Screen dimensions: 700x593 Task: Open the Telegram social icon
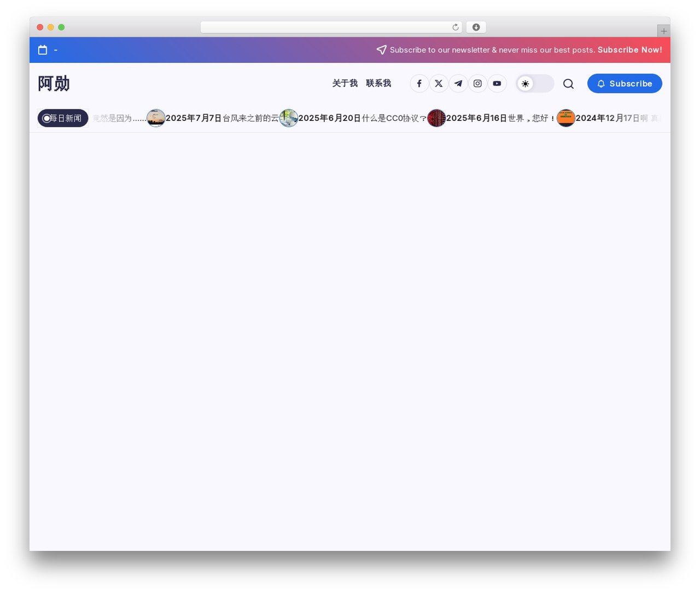(458, 84)
